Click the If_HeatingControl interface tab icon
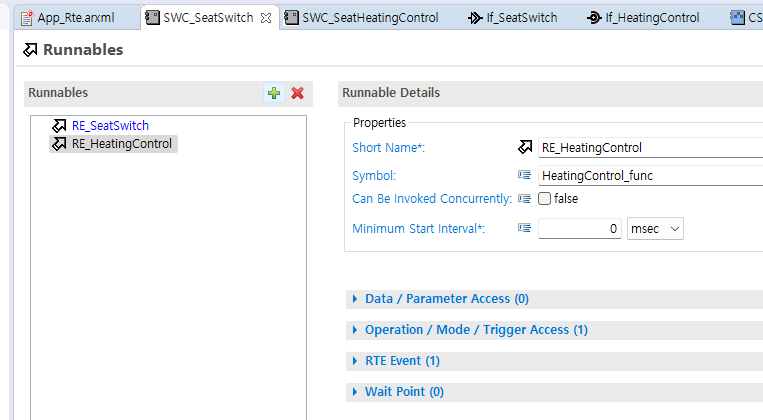Screen dimensions: 763x420 (x=594, y=18)
